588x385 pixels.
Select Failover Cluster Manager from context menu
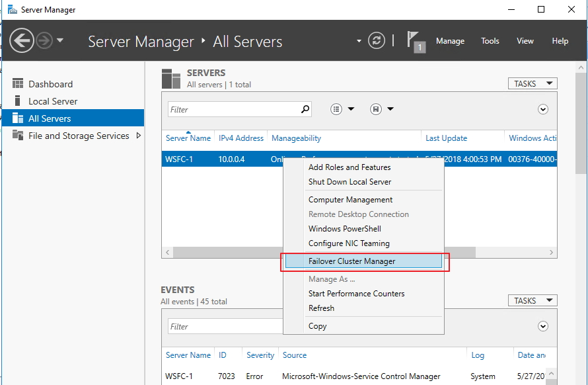pos(351,261)
